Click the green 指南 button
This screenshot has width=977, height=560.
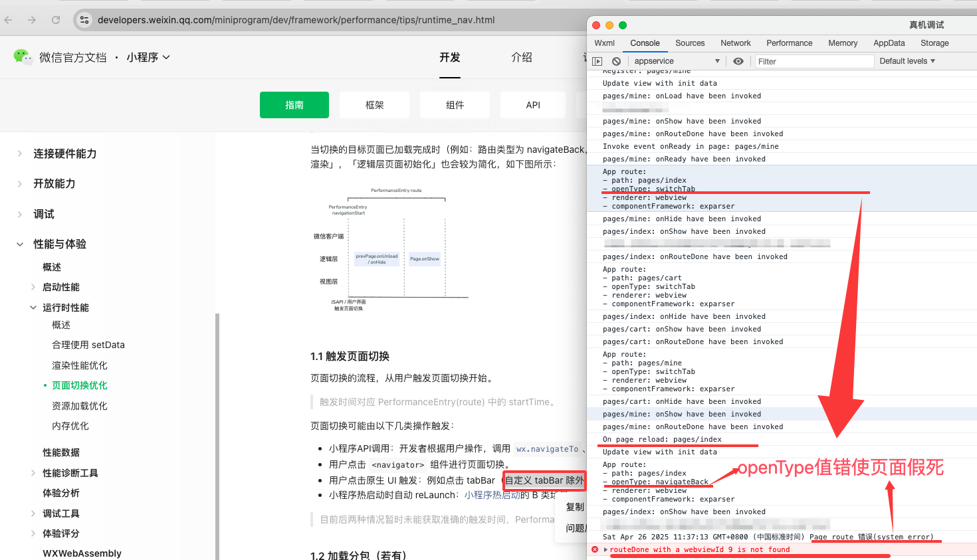point(294,105)
